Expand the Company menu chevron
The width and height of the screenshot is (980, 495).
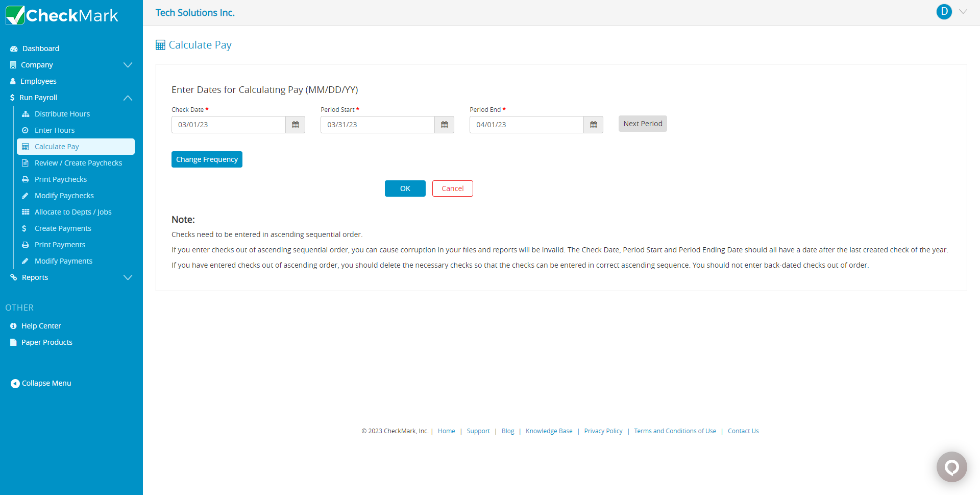(128, 65)
